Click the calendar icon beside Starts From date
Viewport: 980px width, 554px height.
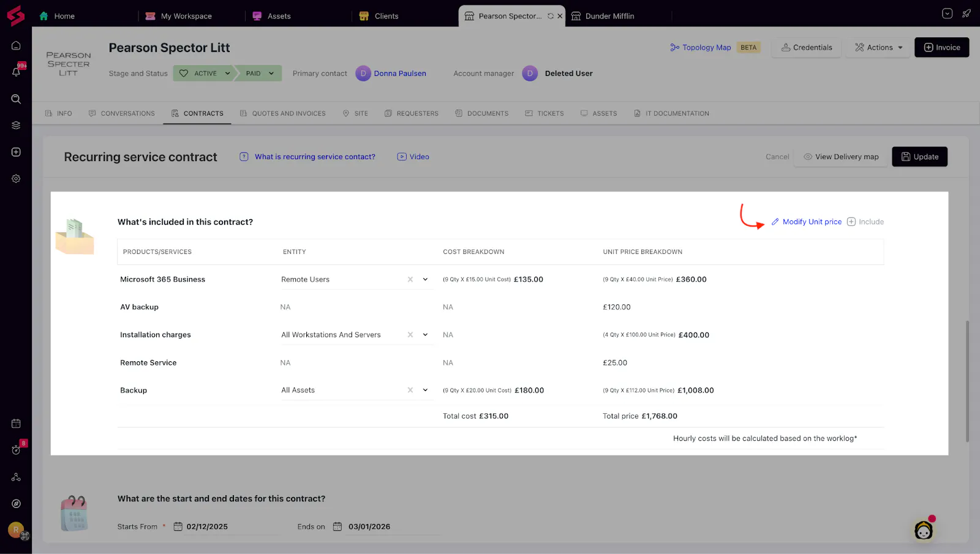tap(178, 526)
